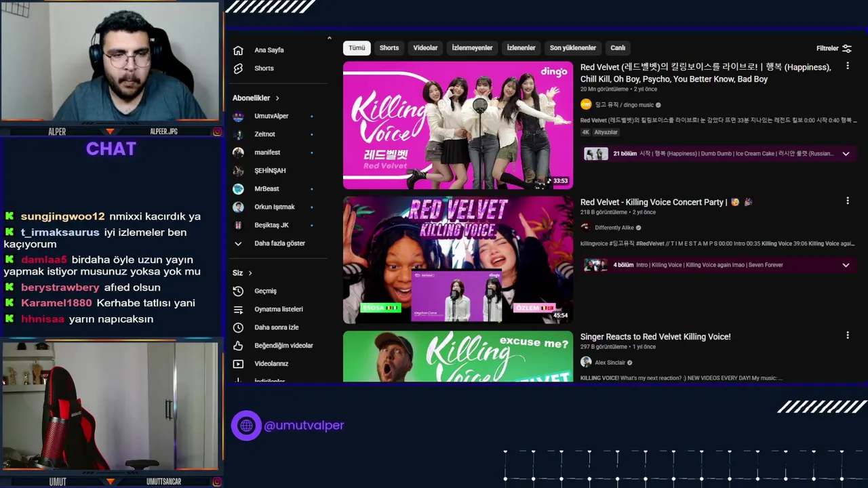The height and width of the screenshot is (488, 868).
Task: Open options menu for Killing Voice Concert Party video
Action: coord(847,201)
